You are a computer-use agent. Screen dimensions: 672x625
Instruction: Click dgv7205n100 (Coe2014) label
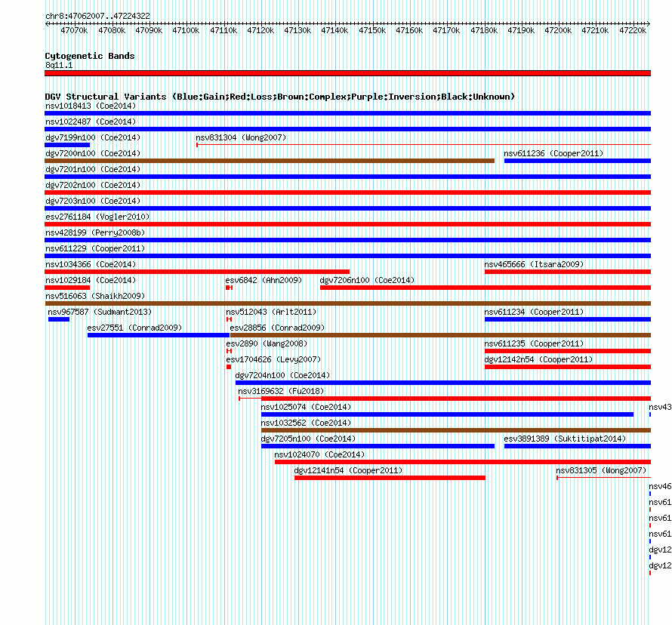pos(308,439)
